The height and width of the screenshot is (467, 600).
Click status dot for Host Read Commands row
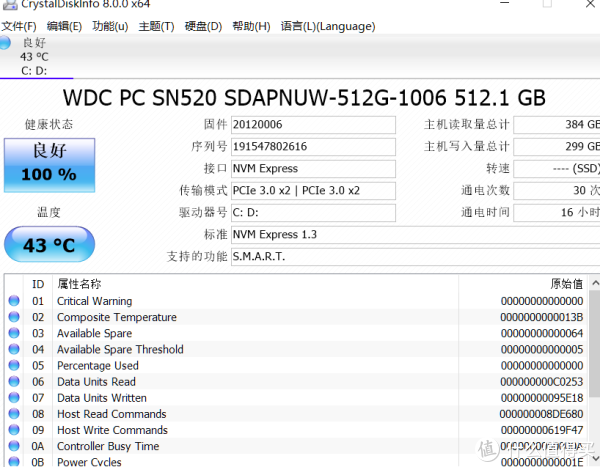pos(14,414)
